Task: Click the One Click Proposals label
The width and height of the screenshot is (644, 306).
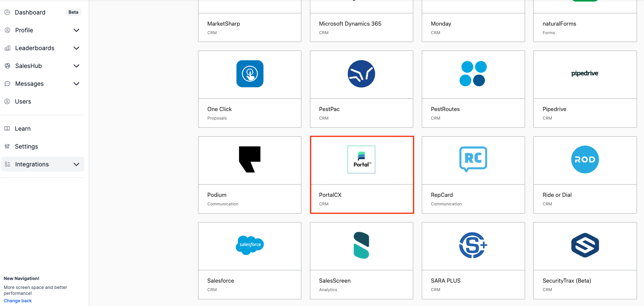Action: pyautogui.click(x=217, y=118)
